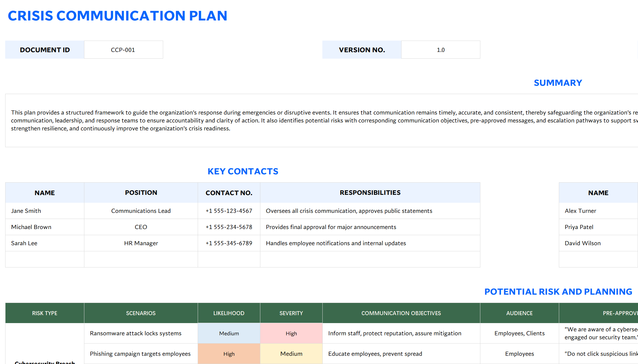This screenshot has width=638, height=364.
Task: Select the Ransomware attack locks systems cell
Action: point(141,333)
